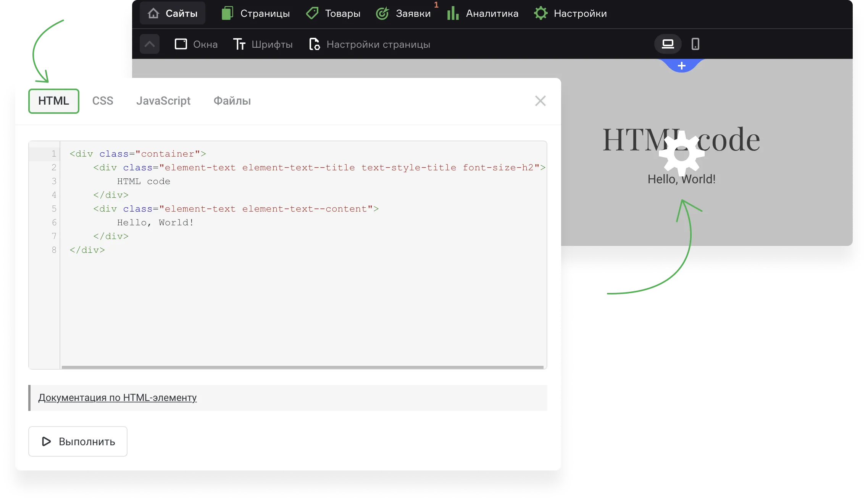Click line 5 element-text--content div
This screenshot has height=501, width=868.
point(236,209)
